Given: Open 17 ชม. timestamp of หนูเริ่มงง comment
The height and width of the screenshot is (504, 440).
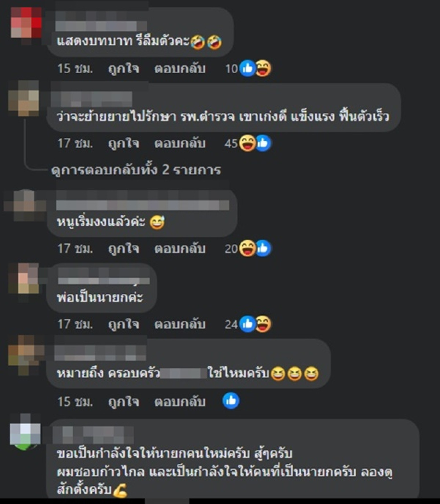Looking at the screenshot, I should [75, 248].
